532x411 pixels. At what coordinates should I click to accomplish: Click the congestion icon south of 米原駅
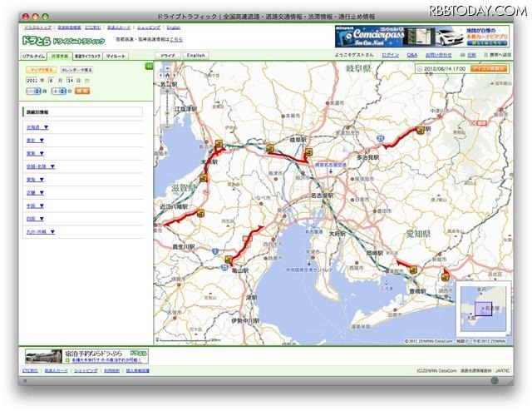204,178
